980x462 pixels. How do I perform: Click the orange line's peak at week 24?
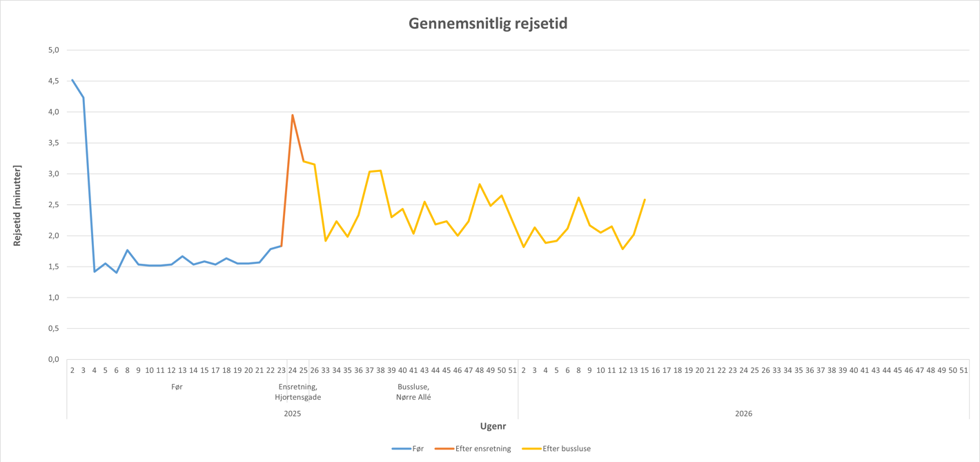(x=293, y=115)
